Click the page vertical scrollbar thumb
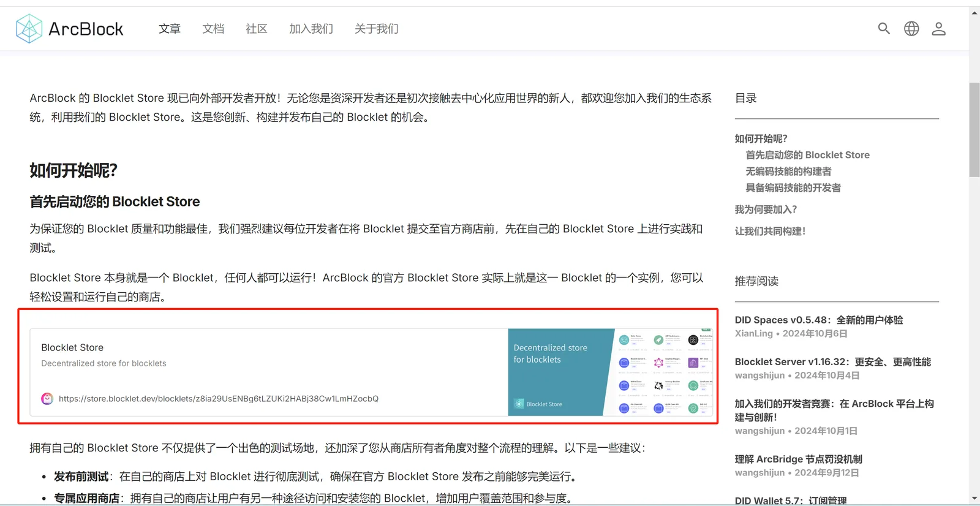This screenshot has width=980, height=506. tap(974, 130)
